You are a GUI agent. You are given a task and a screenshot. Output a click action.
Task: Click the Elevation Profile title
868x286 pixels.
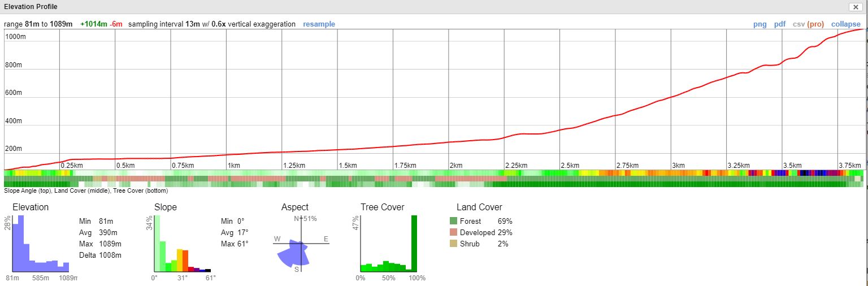pos(31,7)
